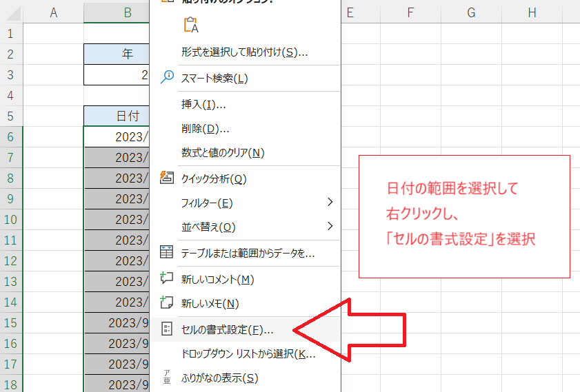580x392 pixels.
Task: Click the date cell in row 12
Action: pyautogui.click(x=117, y=261)
